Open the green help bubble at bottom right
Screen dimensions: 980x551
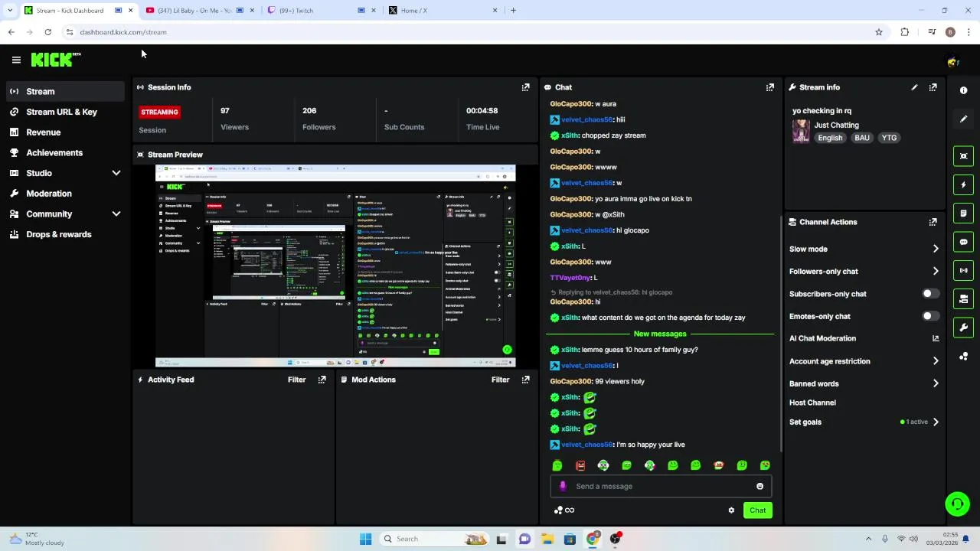[x=957, y=504]
